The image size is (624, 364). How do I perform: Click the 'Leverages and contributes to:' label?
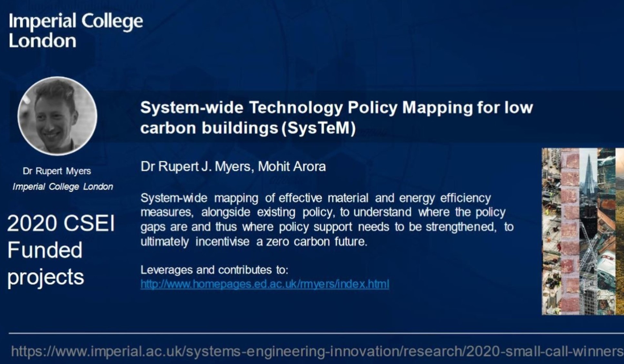click(x=214, y=270)
